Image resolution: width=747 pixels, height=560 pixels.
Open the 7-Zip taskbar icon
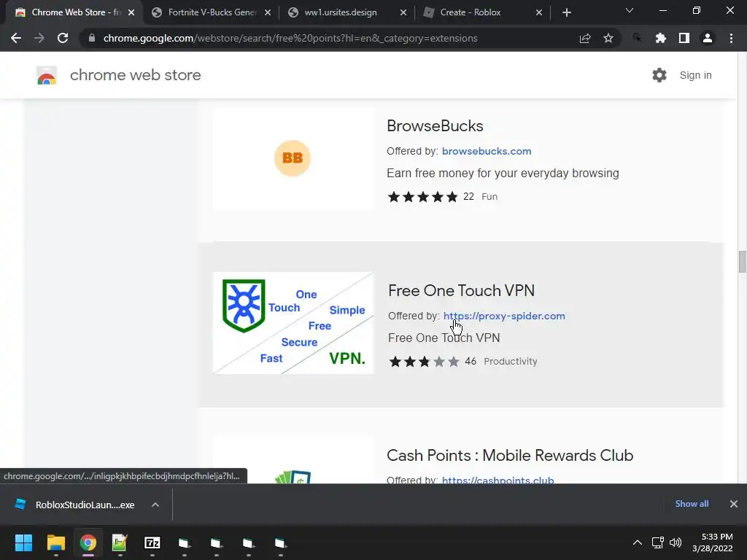(x=152, y=542)
